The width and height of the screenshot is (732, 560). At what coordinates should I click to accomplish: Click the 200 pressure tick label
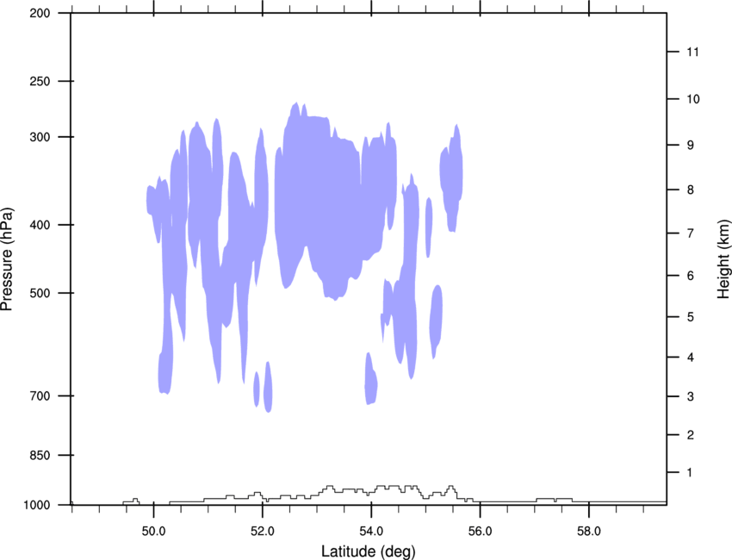(x=40, y=13)
